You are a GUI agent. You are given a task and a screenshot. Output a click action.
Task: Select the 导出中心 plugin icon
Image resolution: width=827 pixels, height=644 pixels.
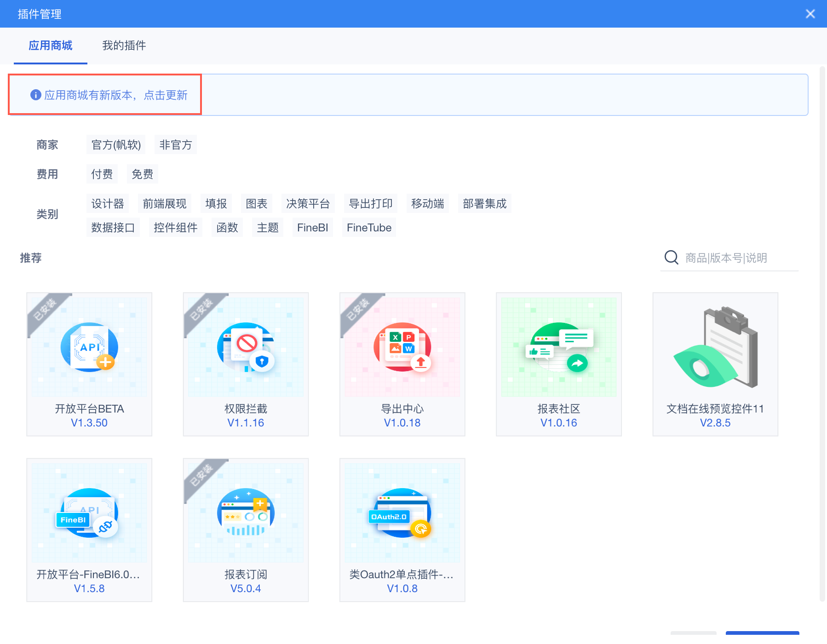[402, 347]
